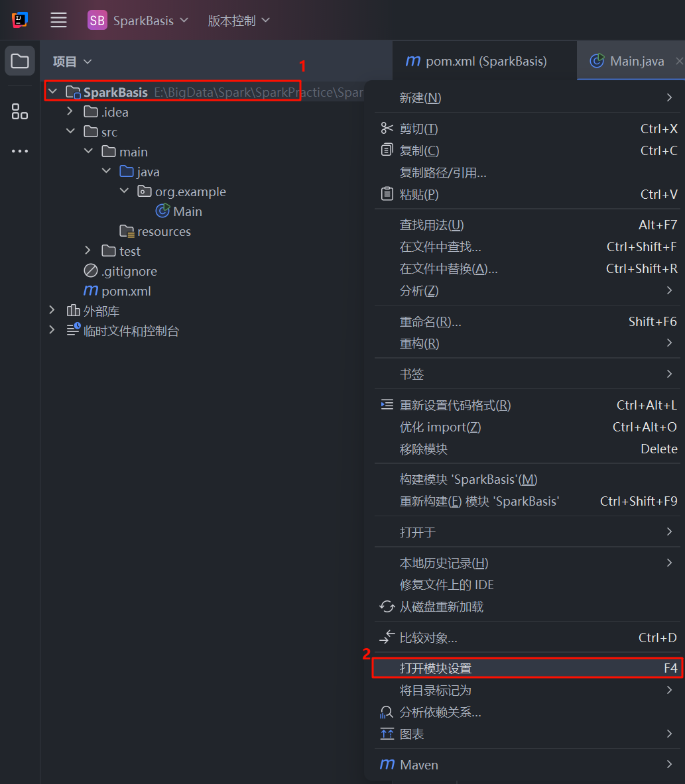The width and height of the screenshot is (685, 784).
Task: Expand the test folder
Action: click(88, 251)
